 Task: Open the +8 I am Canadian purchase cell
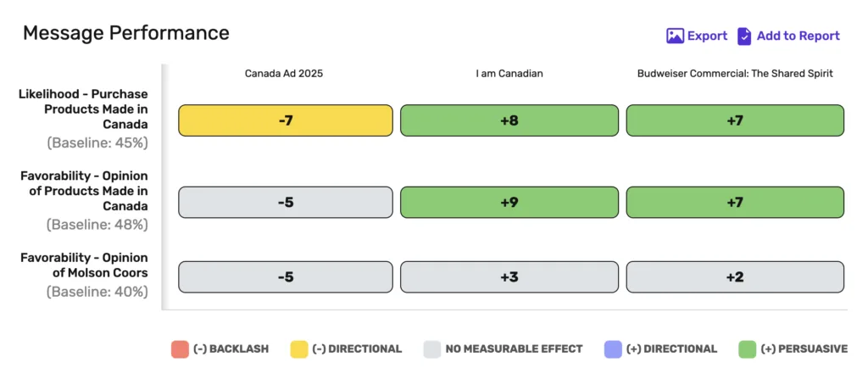tap(509, 120)
